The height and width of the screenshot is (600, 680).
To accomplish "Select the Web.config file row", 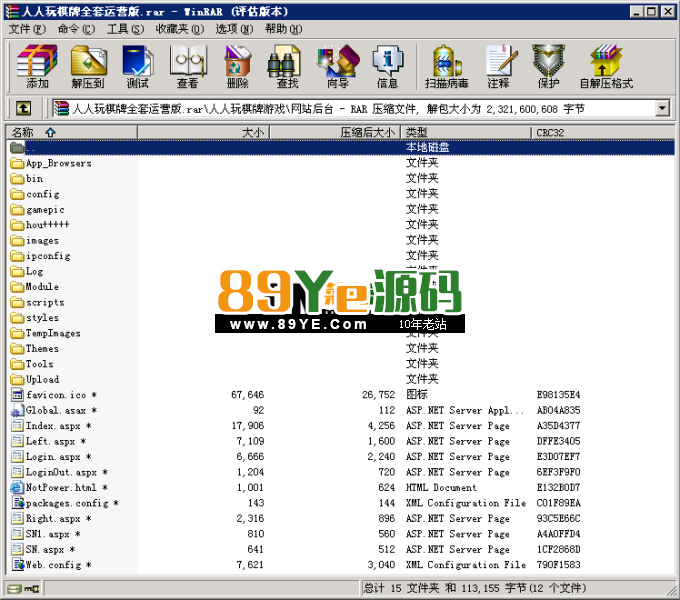I will click(58, 565).
